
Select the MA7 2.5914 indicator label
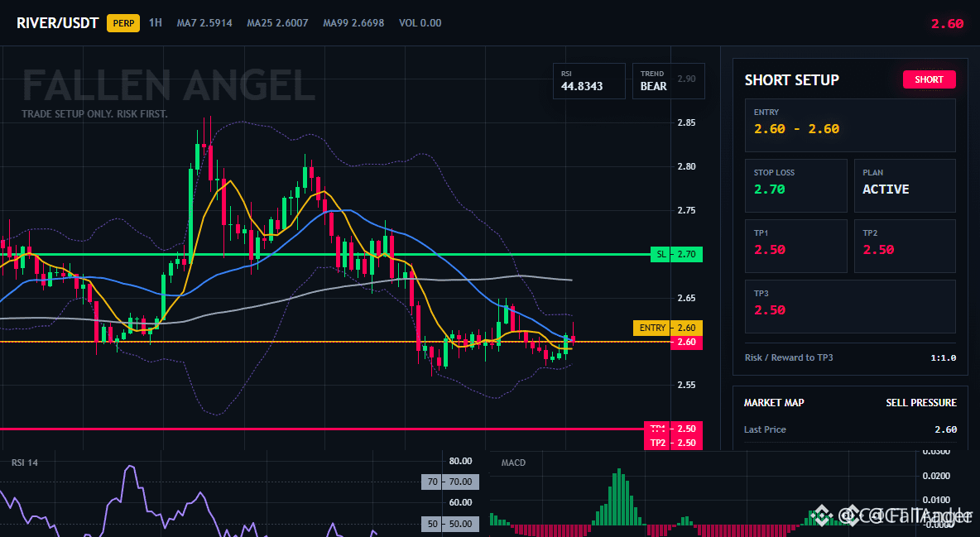pyautogui.click(x=204, y=23)
